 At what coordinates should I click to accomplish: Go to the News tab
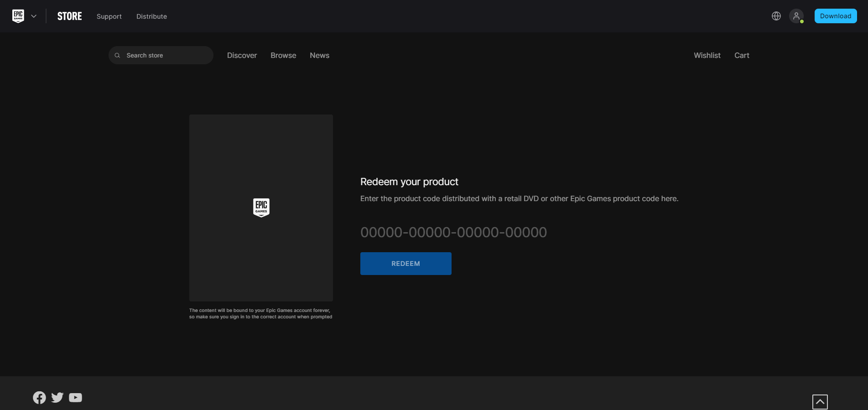pyautogui.click(x=319, y=55)
